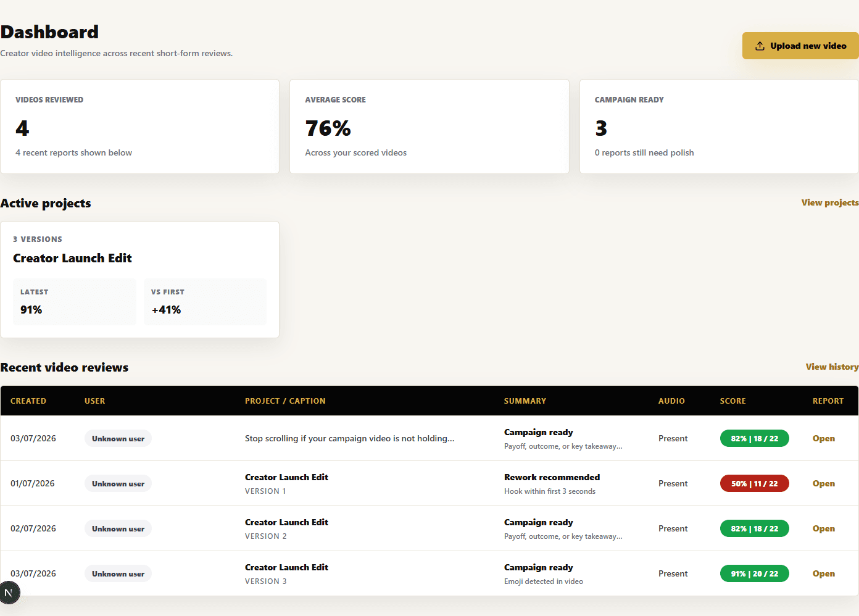Click 'Rework recommended' summary text

[x=552, y=477]
